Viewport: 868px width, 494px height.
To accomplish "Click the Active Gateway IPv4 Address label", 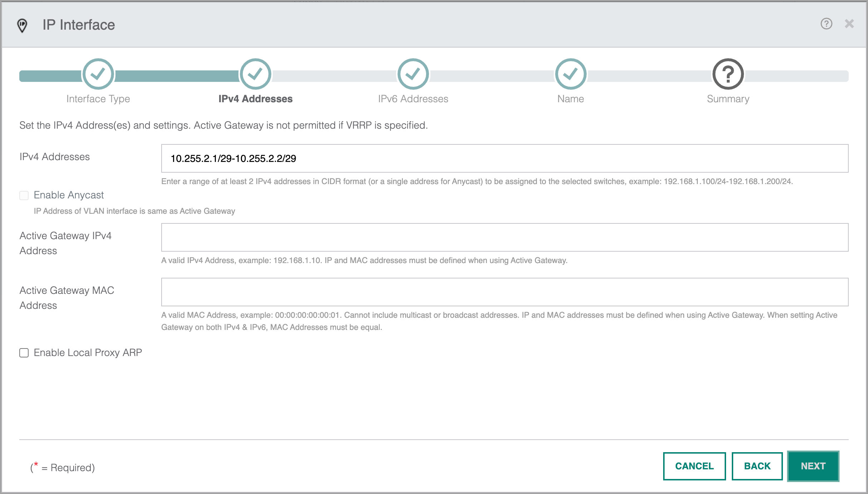I will coord(65,243).
